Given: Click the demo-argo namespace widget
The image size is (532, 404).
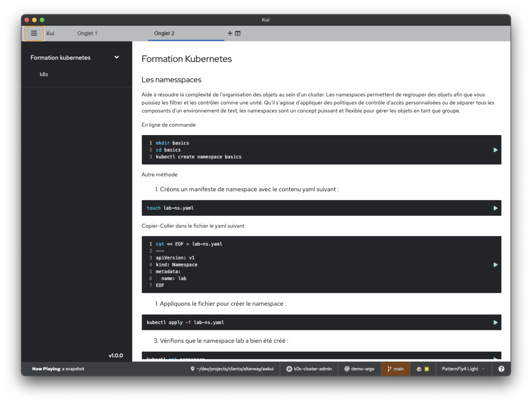Looking at the screenshot, I should (359, 369).
